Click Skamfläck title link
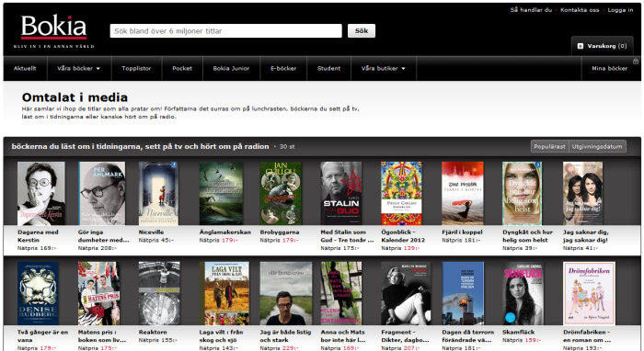This screenshot has height=351, width=644. (518, 332)
